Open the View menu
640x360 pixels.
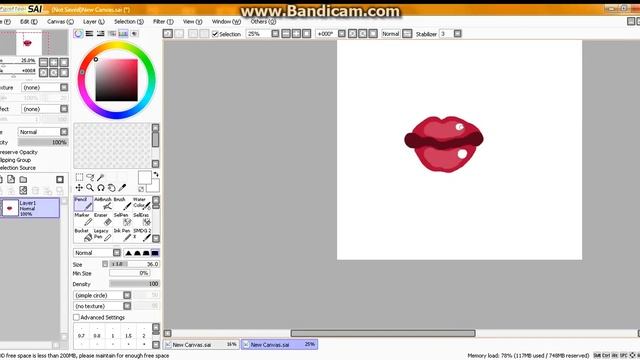192,21
